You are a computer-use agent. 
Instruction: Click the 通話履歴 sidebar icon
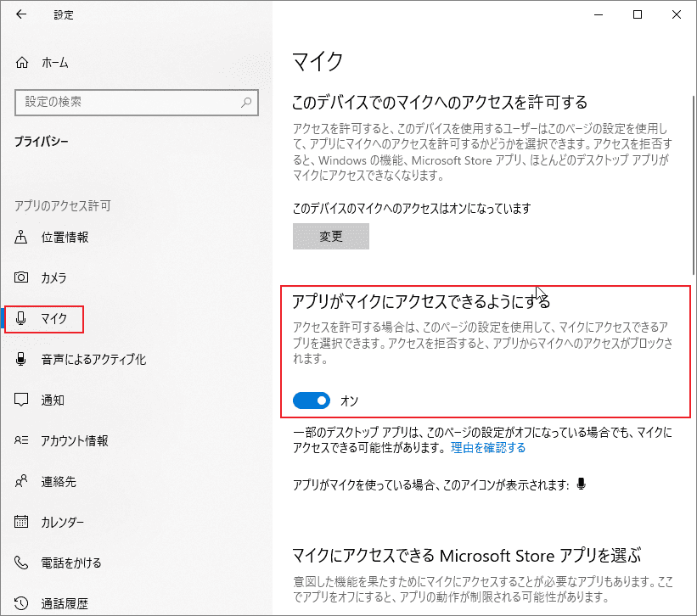21,603
